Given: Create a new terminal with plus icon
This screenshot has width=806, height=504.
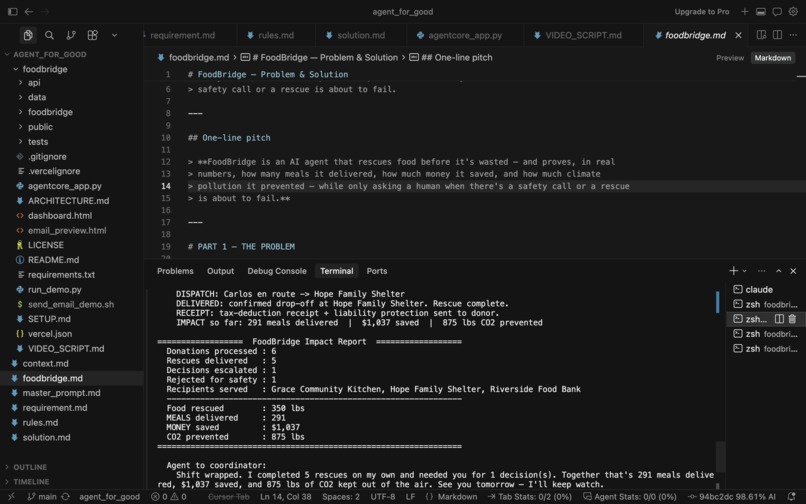Looking at the screenshot, I should [x=734, y=271].
